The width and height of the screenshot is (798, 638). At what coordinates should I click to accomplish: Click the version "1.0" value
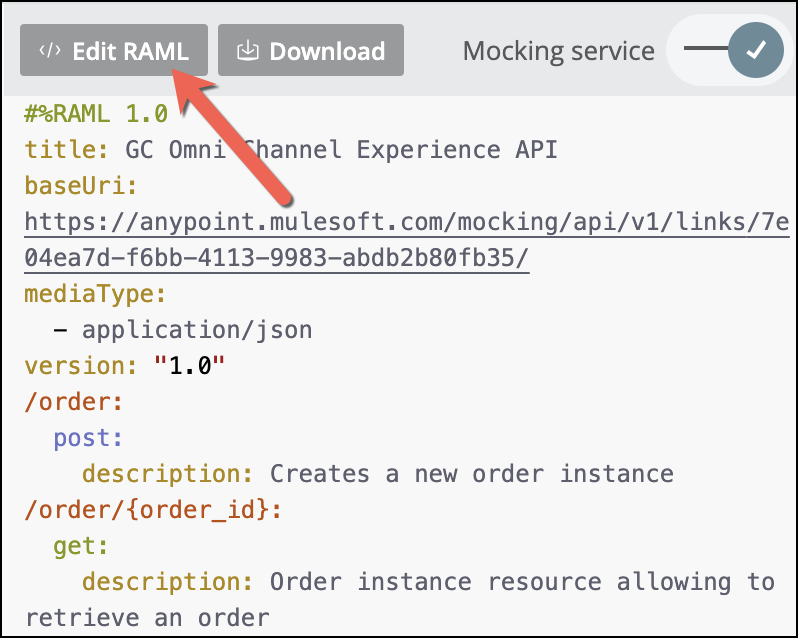tap(190, 365)
